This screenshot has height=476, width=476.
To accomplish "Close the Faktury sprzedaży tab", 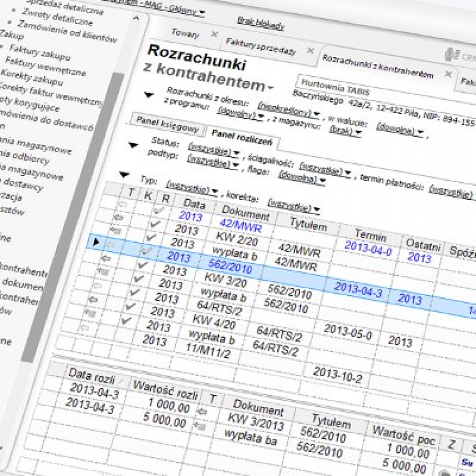I will click(x=310, y=50).
